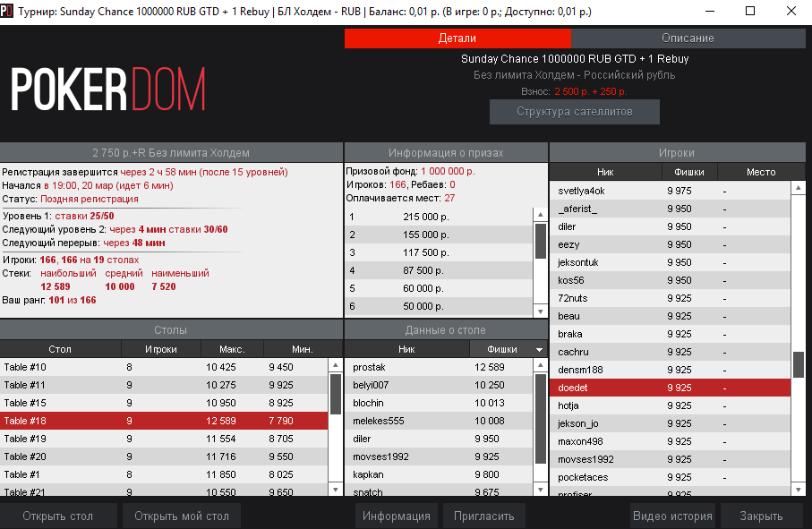
Task: Click the 50 000 р. prize row
Action: click(x=439, y=306)
